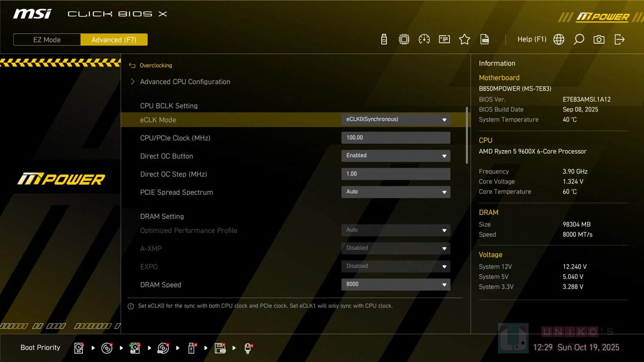Open the eCLK Mode dropdown
The image size is (644, 362).
coord(395,120)
